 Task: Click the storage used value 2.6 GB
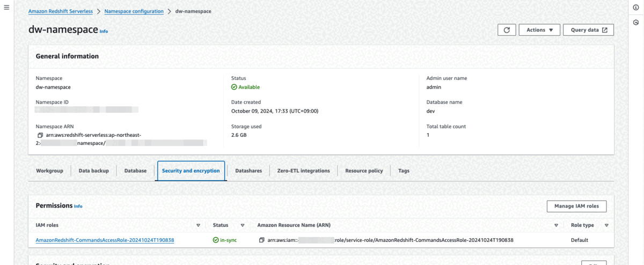click(239, 135)
